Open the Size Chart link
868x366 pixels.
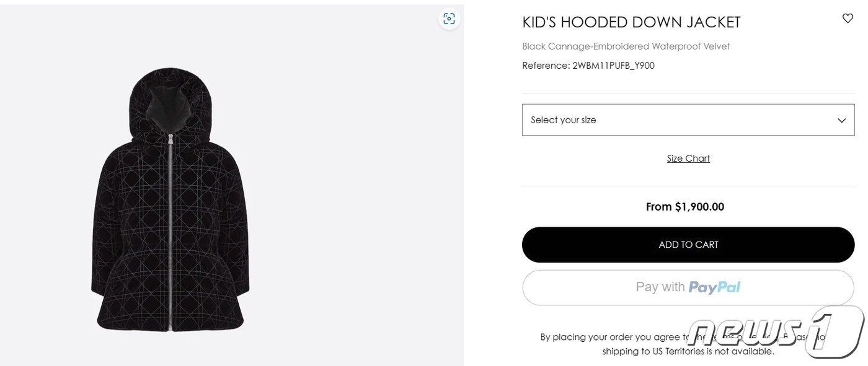tap(688, 159)
